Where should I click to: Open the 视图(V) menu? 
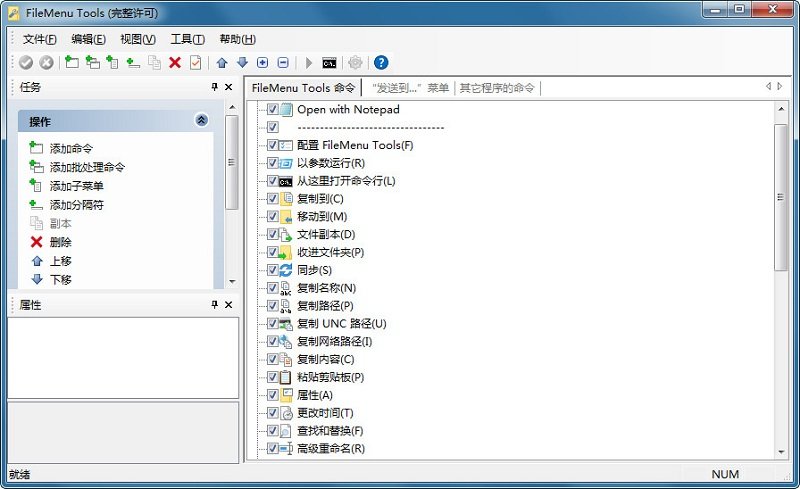(138, 39)
